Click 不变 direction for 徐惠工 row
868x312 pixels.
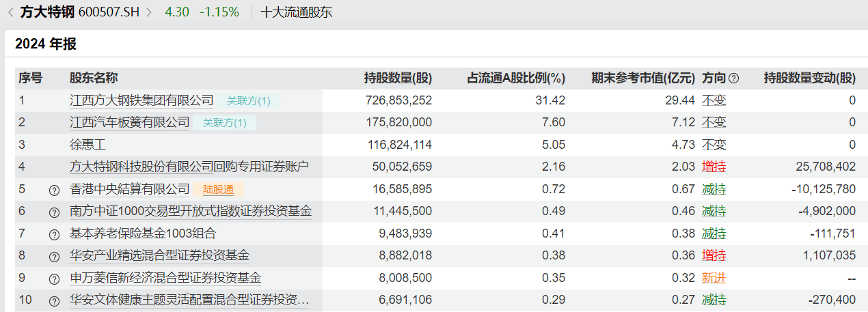click(x=714, y=145)
